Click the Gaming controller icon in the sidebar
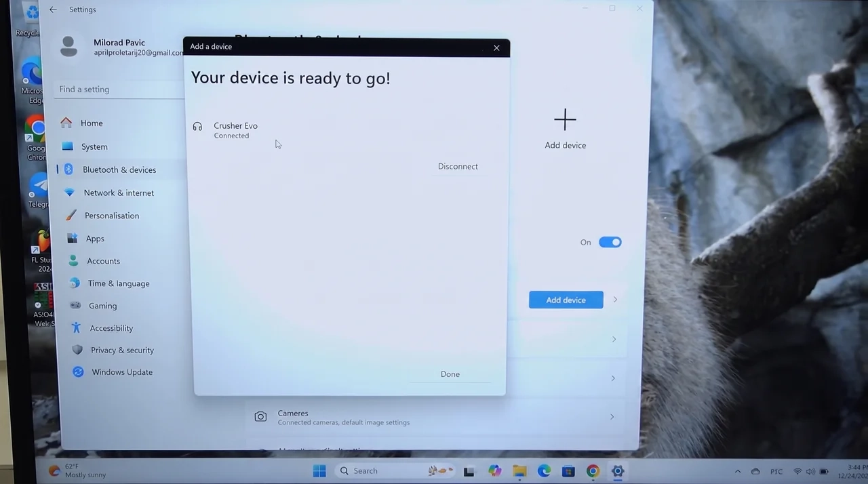Image resolution: width=868 pixels, height=484 pixels. coord(75,306)
